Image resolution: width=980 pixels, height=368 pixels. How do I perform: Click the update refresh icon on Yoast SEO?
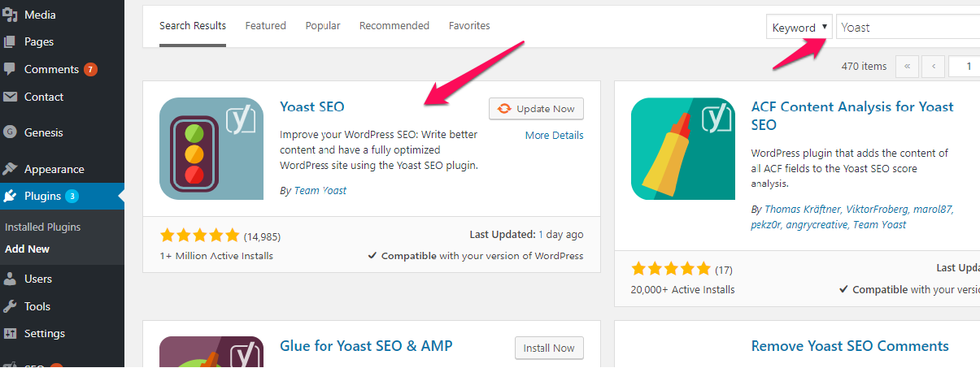pyautogui.click(x=504, y=109)
